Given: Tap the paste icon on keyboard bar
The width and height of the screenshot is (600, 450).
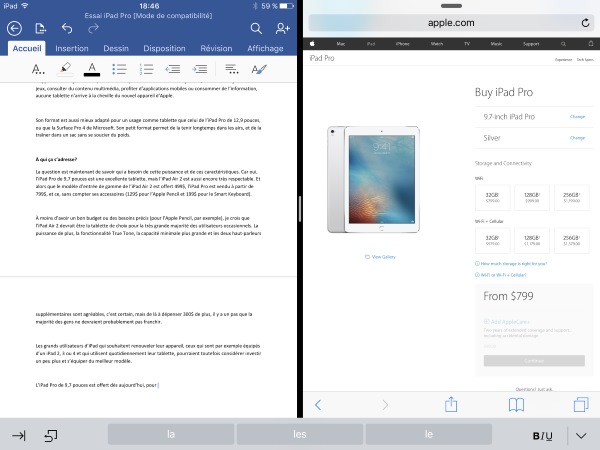Looking at the screenshot, I should [51, 435].
